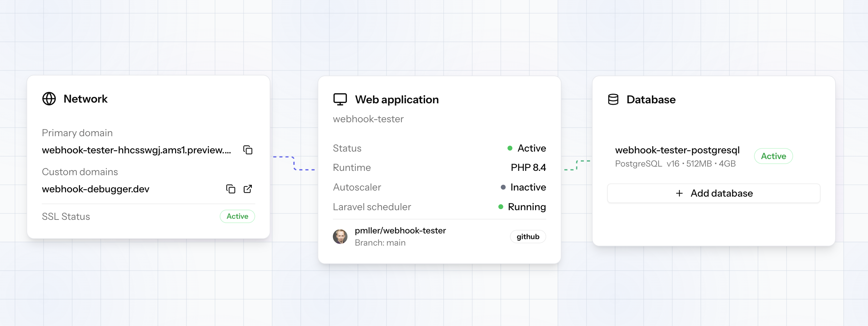Select the PHP 8.4 runtime value
868x326 pixels.
[528, 167]
